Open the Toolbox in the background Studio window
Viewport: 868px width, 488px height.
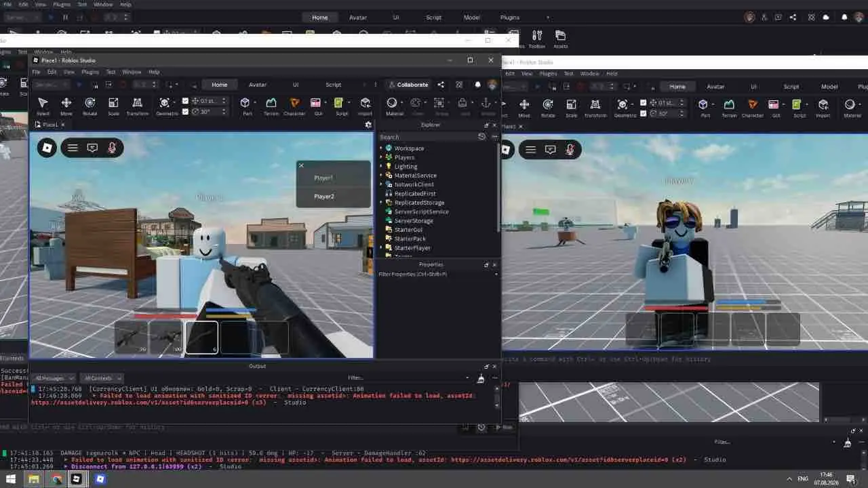point(537,39)
